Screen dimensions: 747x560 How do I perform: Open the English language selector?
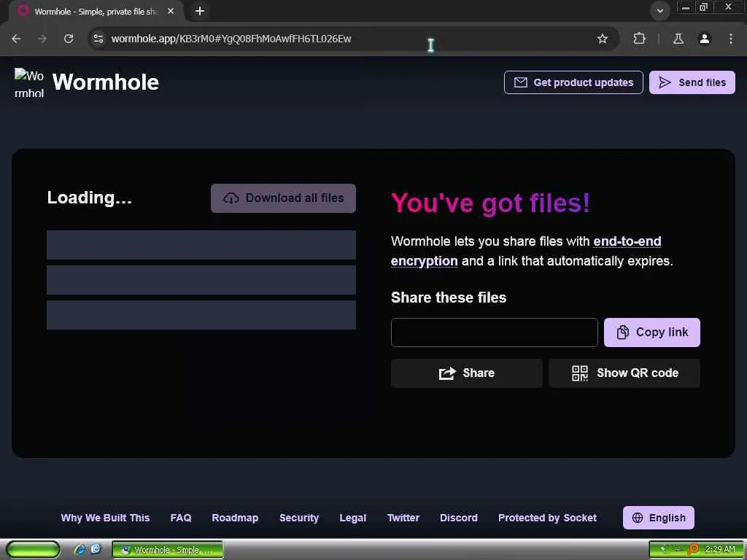click(659, 518)
